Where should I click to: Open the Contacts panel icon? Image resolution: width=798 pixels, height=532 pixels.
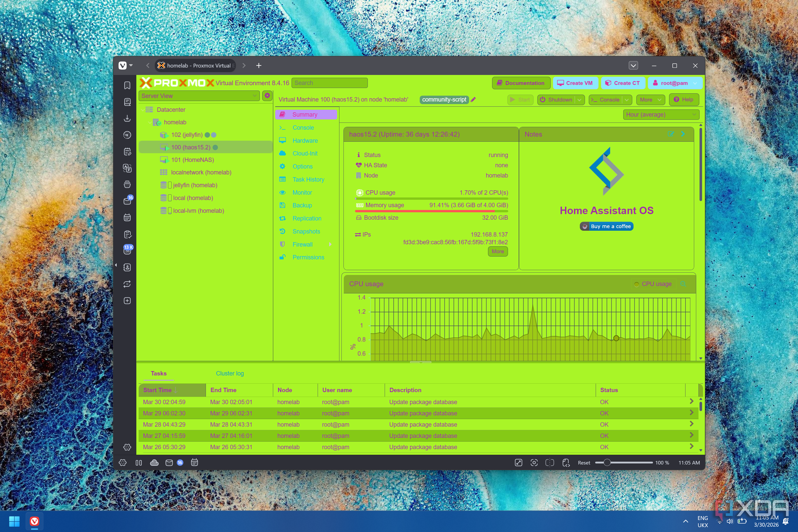point(127,267)
